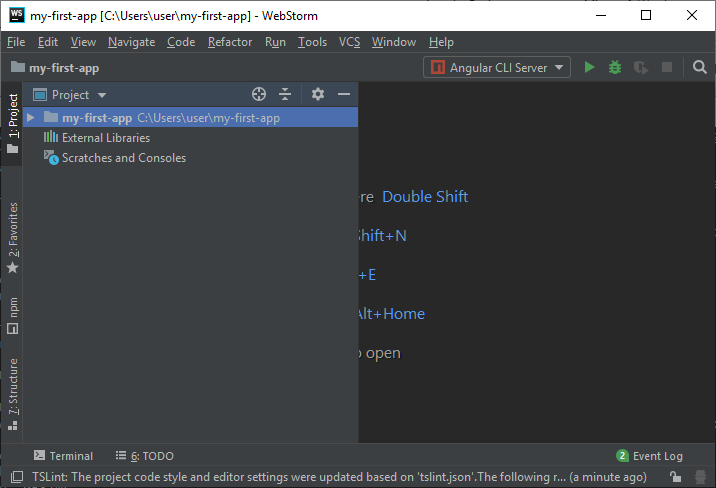
Task: Close the WebStorm window
Action: pyautogui.click(x=691, y=16)
